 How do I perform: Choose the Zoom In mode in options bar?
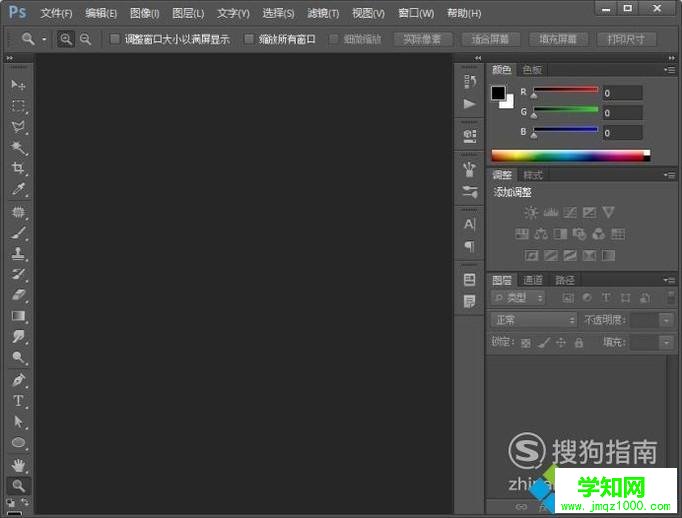pos(66,40)
